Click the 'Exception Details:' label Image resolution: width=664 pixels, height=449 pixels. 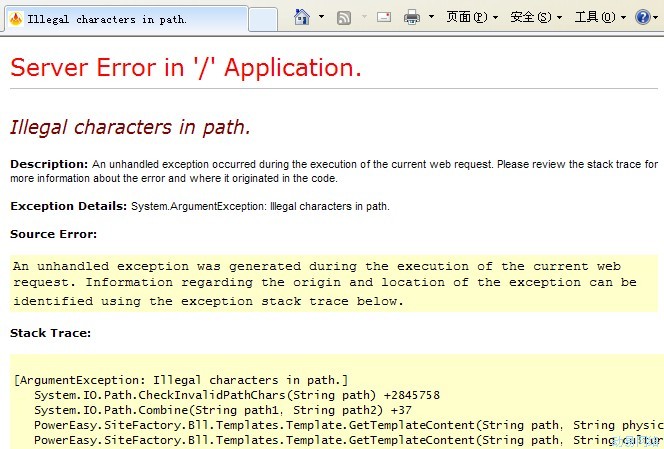[69, 206]
